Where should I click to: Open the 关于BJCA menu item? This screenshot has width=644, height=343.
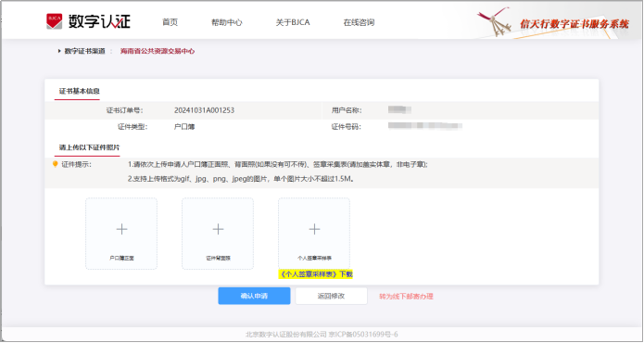coord(293,22)
